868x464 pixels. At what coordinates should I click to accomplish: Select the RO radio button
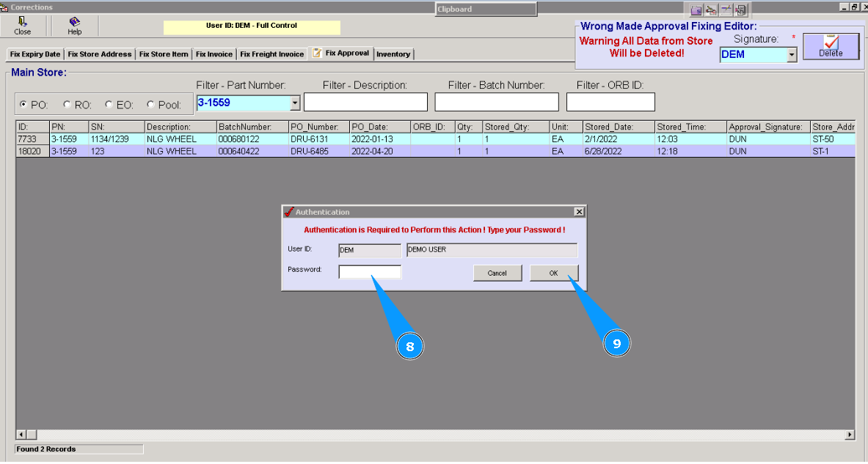pos(67,104)
